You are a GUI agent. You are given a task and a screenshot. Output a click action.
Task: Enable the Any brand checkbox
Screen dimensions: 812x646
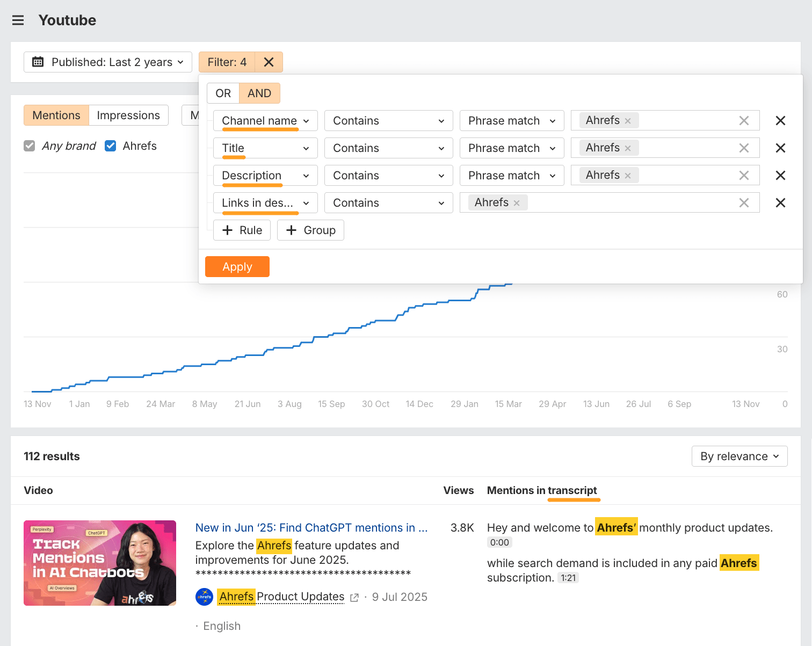click(29, 146)
